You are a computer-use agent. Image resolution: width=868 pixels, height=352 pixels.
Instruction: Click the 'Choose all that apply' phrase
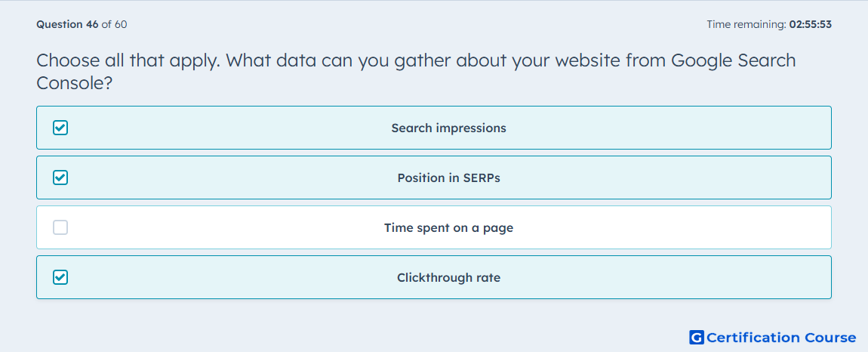[x=129, y=60]
